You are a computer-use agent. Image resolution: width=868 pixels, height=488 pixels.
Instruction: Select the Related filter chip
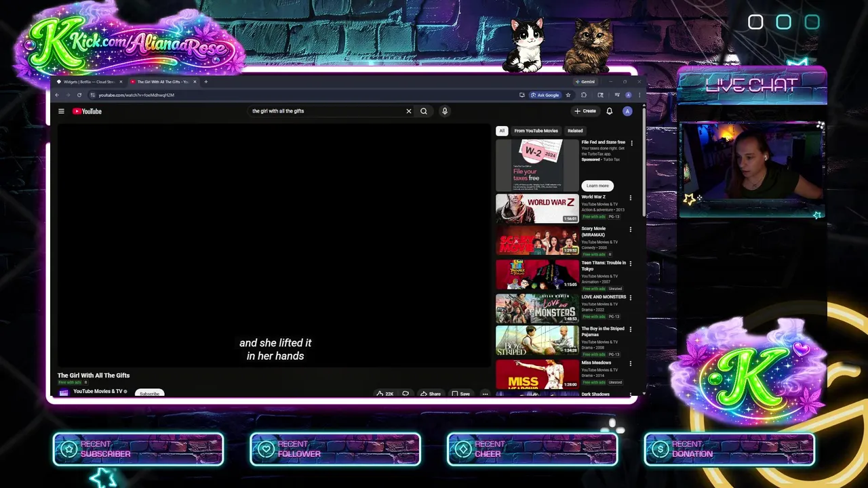pyautogui.click(x=575, y=131)
